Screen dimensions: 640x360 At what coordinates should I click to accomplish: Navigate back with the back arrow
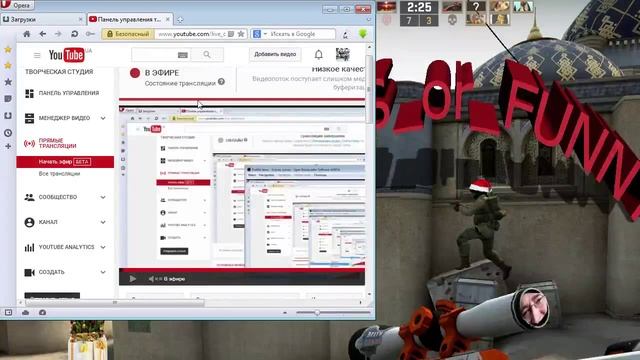[x=42, y=34]
